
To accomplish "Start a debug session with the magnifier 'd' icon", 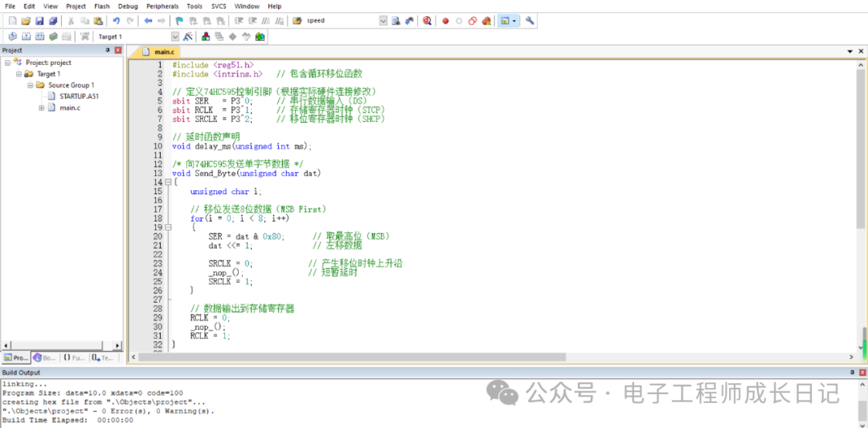I will [x=427, y=20].
